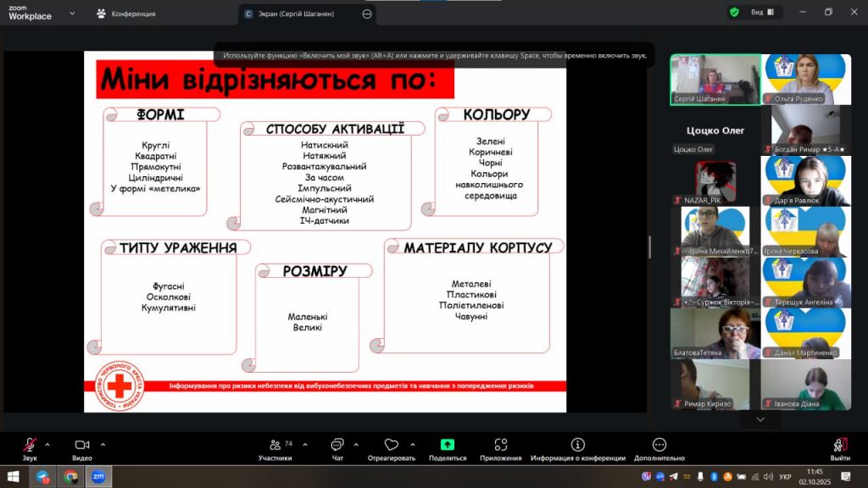Screen dimensions: 868x488
Task: Open the Zoom Workplace dropdown chevron
Action: pyautogui.click(x=71, y=14)
